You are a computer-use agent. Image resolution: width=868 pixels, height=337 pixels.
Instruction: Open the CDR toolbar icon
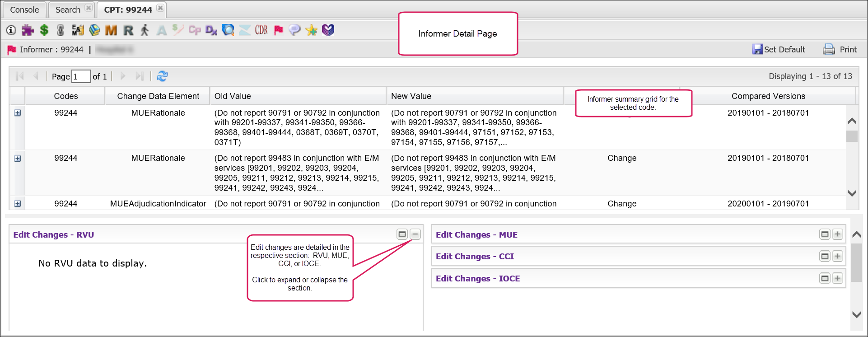(x=261, y=30)
